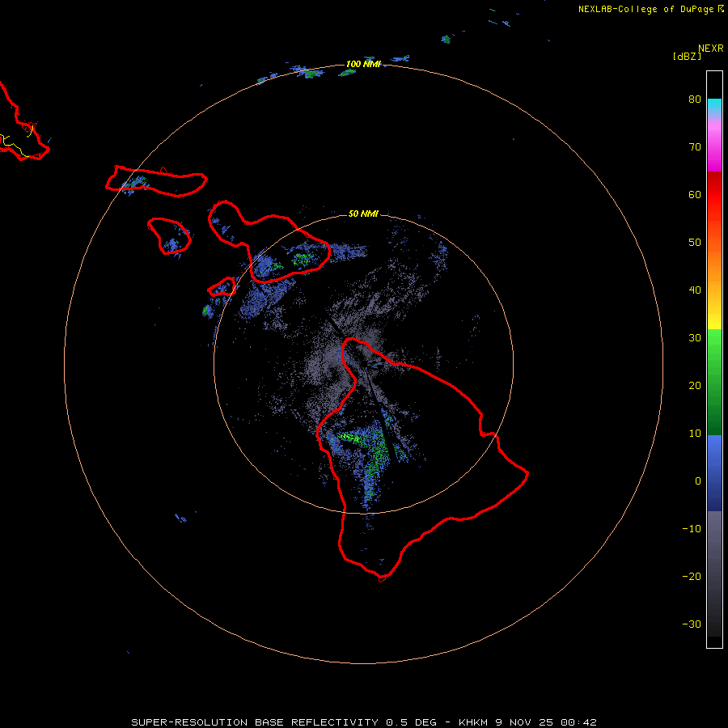
Task: Click the -30 value on dBZ scale
Action: [692, 624]
